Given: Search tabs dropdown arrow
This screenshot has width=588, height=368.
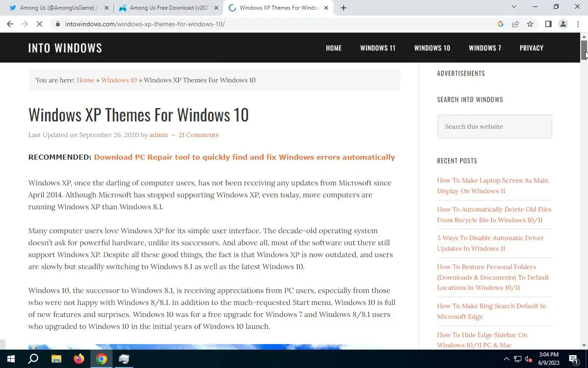Looking at the screenshot, I should click(514, 7).
